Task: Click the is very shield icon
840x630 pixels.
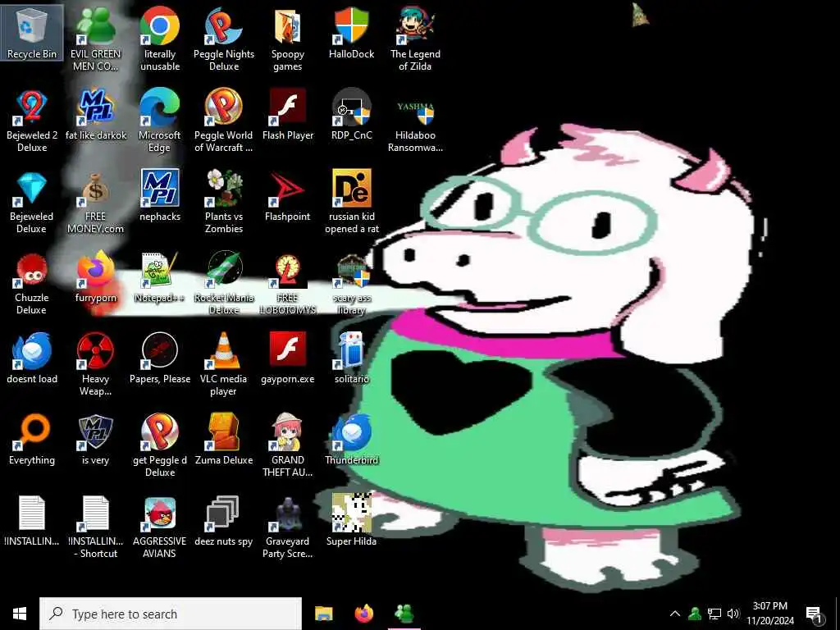Action: (95, 440)
